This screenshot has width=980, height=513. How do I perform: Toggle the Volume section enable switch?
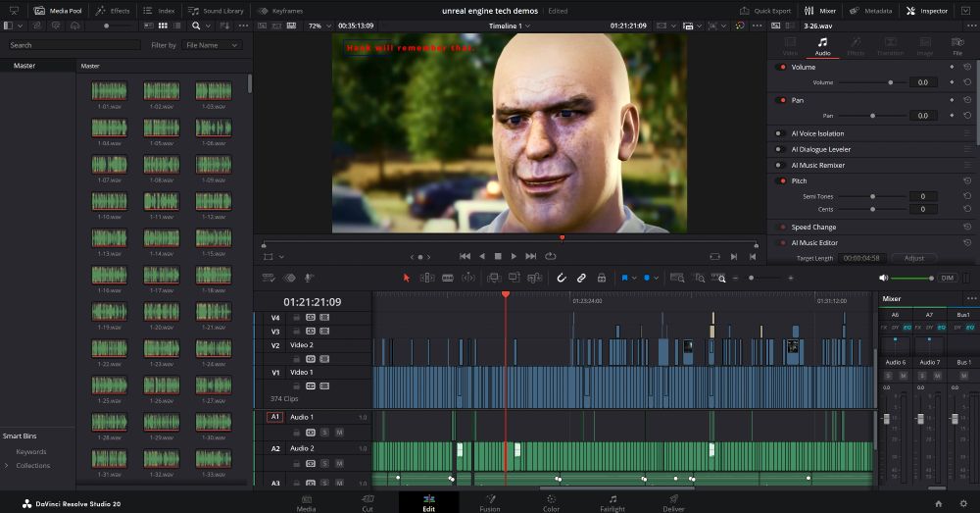(x=781, y=67)
